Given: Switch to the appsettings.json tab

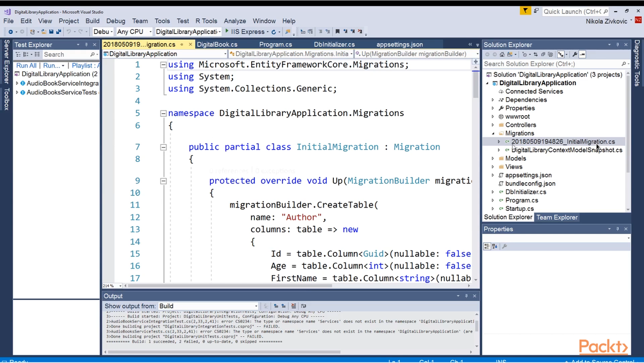Looking at the screenshot, I should click(x=399, y=45).
